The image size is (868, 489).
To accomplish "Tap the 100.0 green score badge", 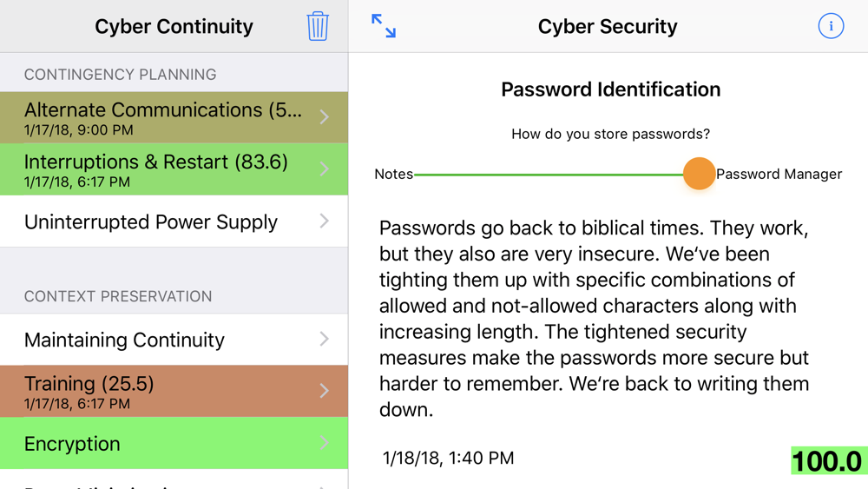I will click(829, 460).
